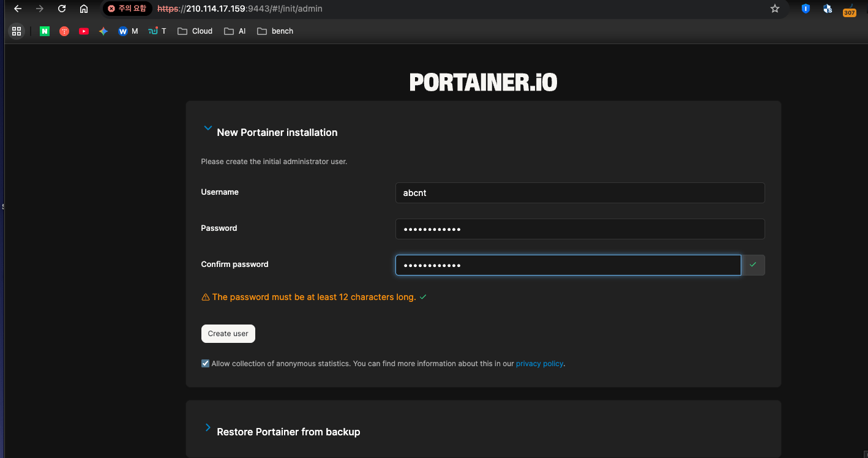The height and width of the screenshot is (458, 868).
Task: Open the blue shield extension with I
Action: (806, 9)
